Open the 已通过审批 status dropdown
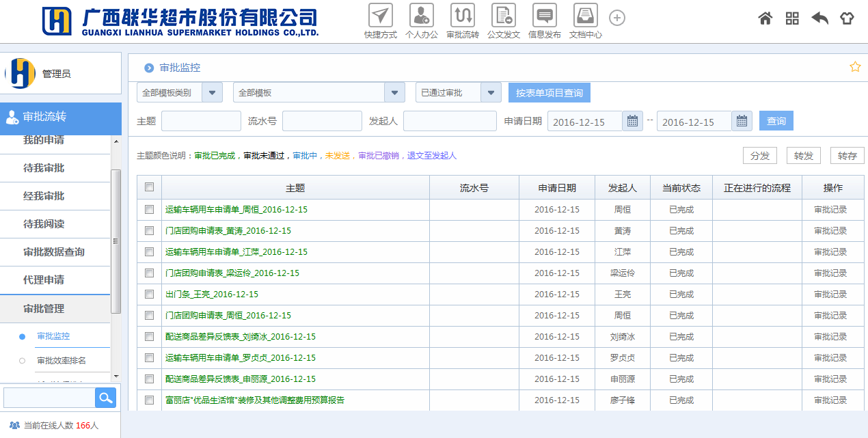The width and height of the screenshot is (868, 438). click(x=491, y=92)
